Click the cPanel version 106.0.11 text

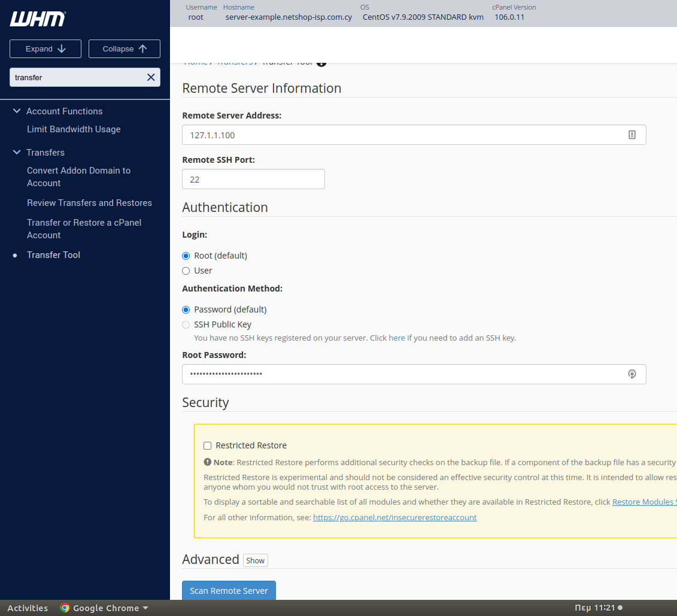(509, 17)
